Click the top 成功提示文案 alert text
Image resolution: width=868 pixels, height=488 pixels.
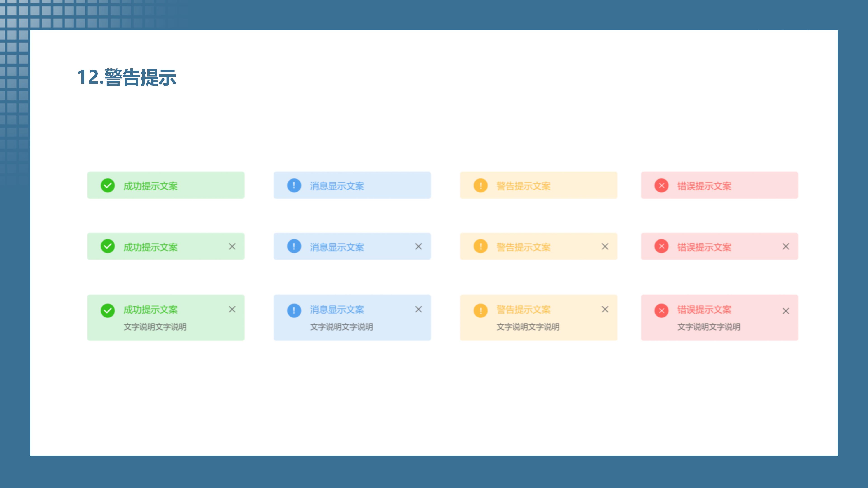click(151, 186)
